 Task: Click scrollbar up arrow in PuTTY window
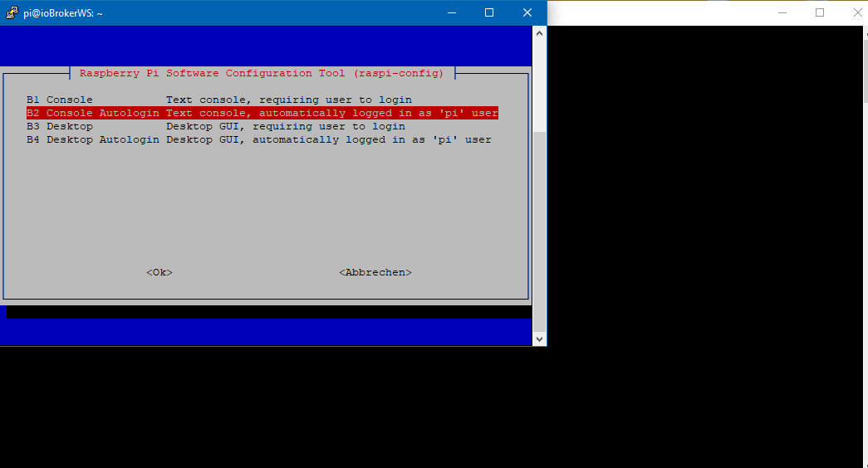(x=539, y=33)
